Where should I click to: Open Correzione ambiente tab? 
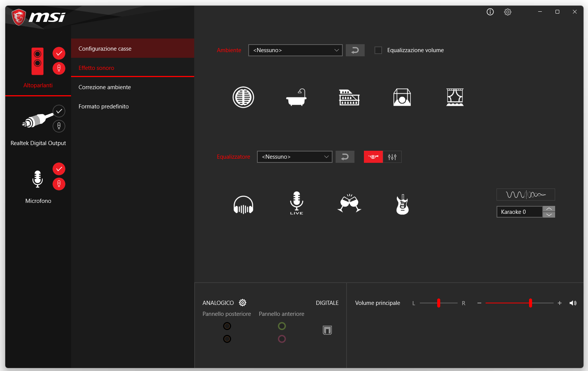(x=133, y=87)
